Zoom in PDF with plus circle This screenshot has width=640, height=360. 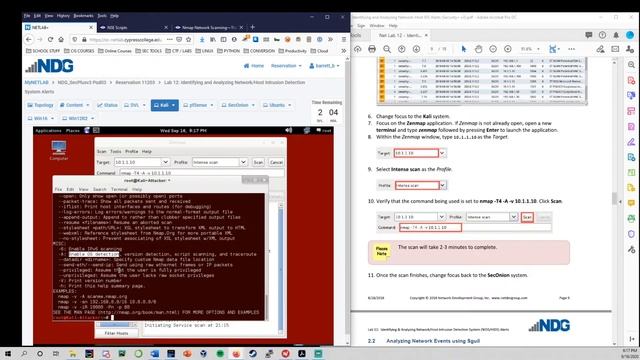click(508, 49)
